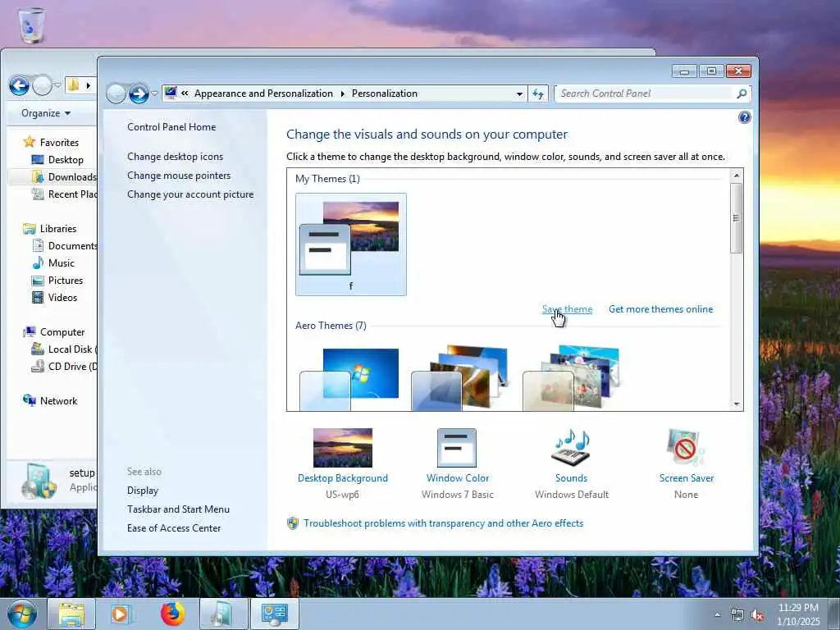The image size is (840, 630).
Task: Select the Windows 7 Aero theme
Action: pyautogui.click(x=351, y=379)
